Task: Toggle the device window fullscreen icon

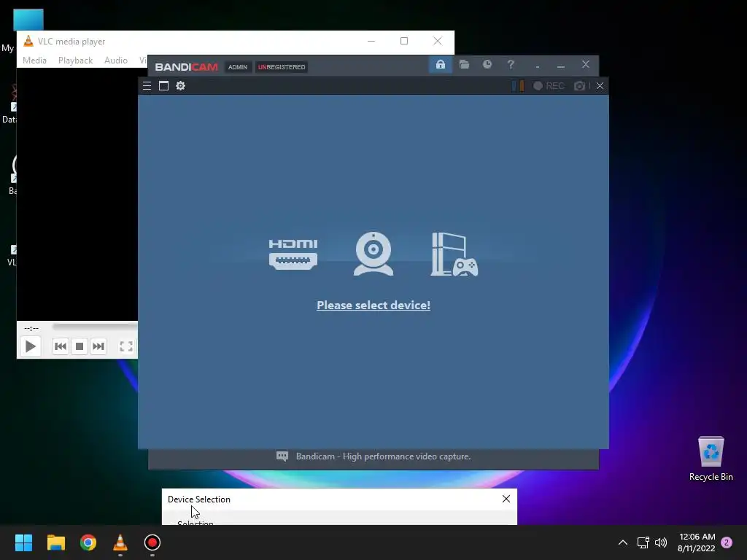Action: [163, 86]
